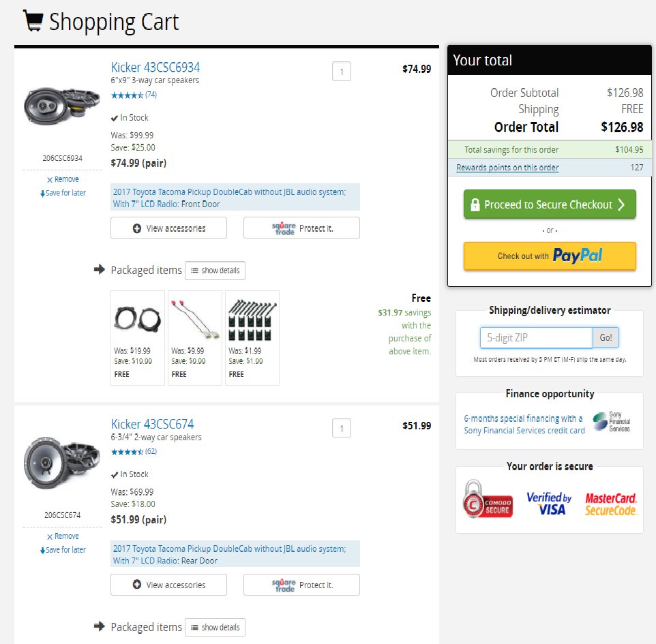Click the MasterCard SecureCode logo

click(611, 504)
